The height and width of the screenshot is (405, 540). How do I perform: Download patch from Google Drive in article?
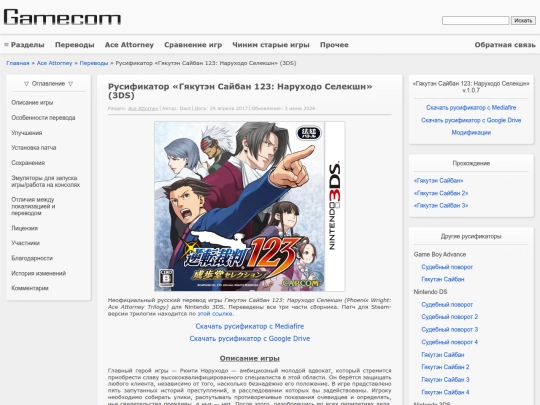[x=250, y=339]
